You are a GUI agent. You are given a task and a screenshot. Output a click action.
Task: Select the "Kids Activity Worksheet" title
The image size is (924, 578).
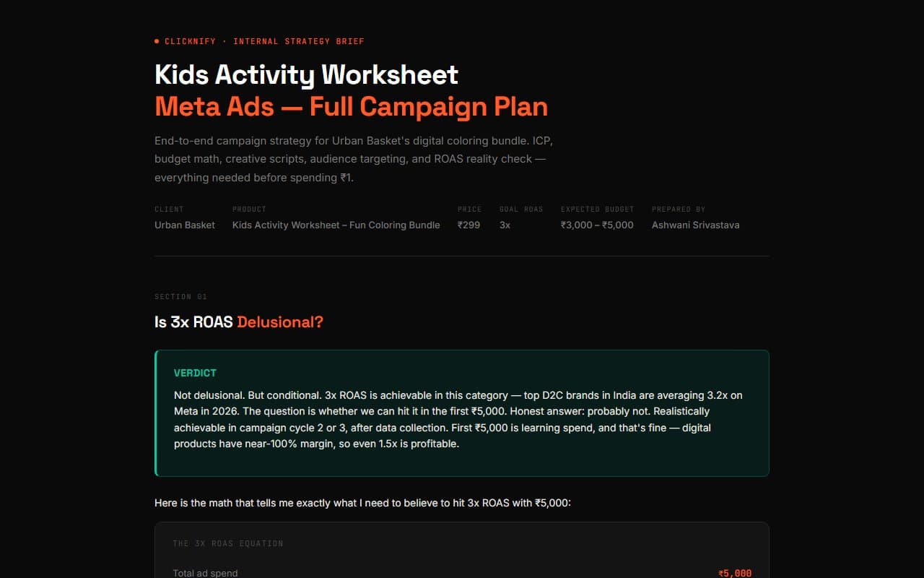click(306, 74)
